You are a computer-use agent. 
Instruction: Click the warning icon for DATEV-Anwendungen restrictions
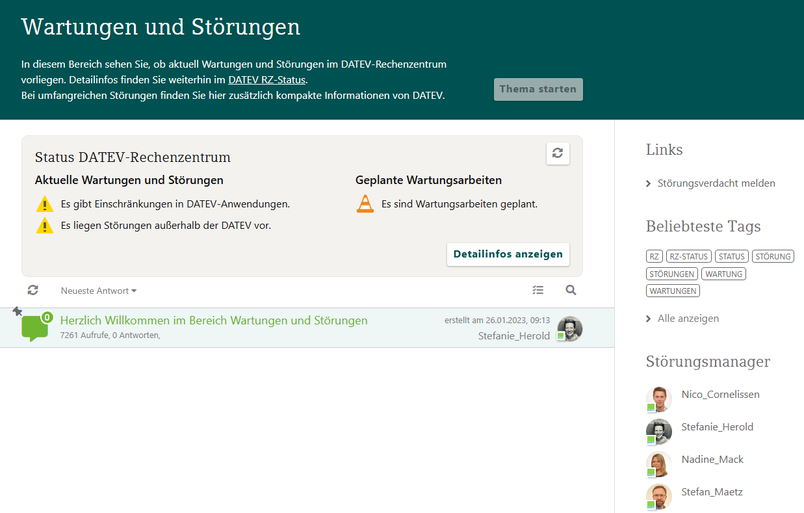pos(45,204)
